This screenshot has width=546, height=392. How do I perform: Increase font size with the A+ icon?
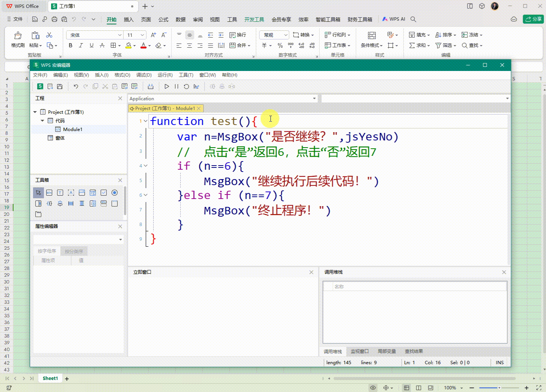point(153,35)
